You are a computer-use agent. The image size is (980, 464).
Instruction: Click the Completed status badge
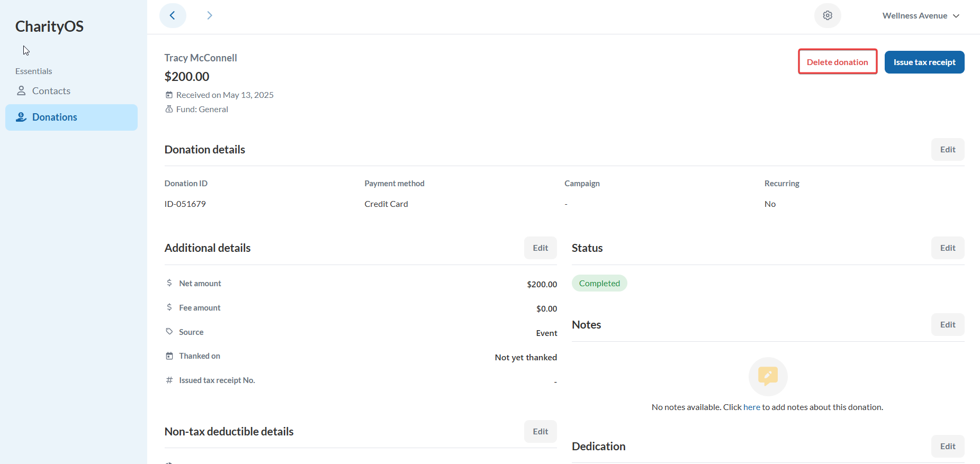pyautogui.click(x=599, y=284)
